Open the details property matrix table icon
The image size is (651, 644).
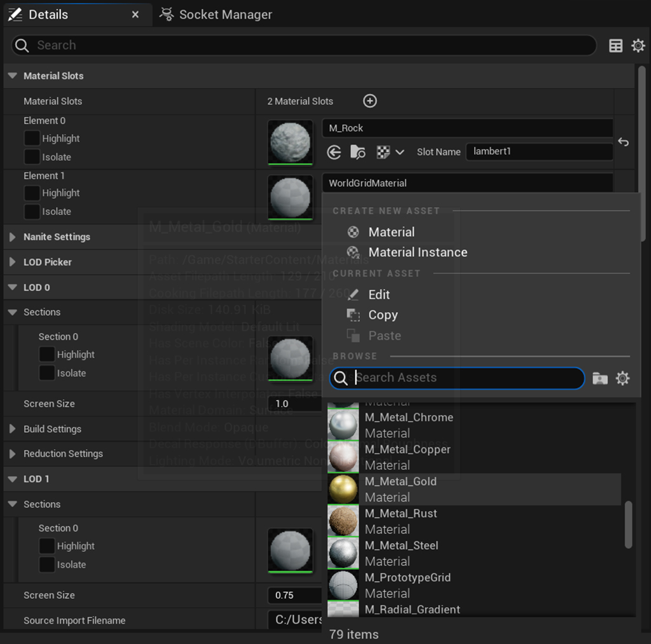[615, 46]
